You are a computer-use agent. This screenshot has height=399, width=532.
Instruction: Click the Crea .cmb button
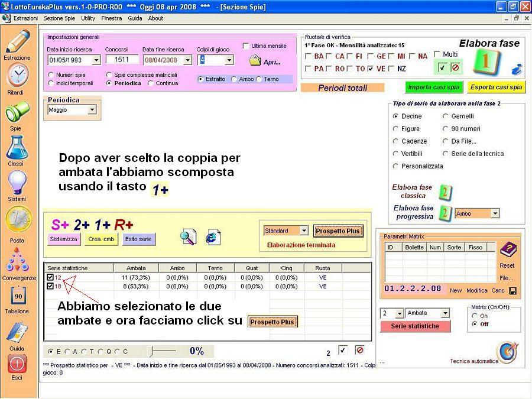pyautogui.click(x=101, y=239)
